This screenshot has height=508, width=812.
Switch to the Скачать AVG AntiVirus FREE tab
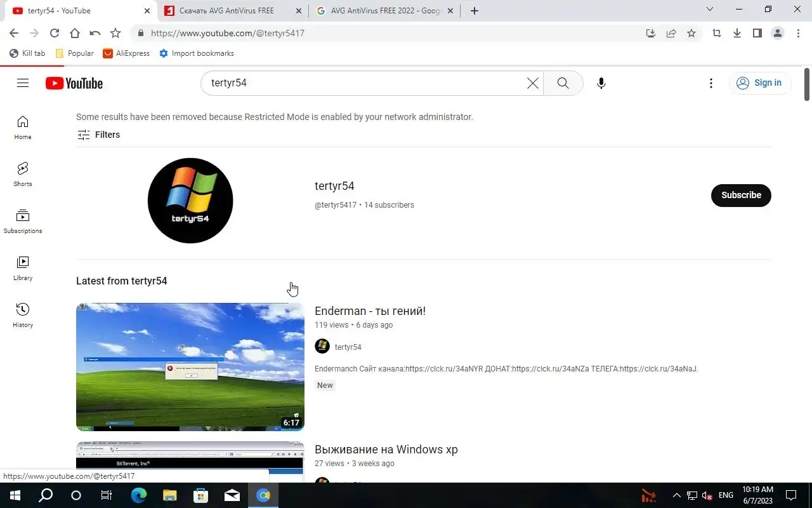(x=233, y=11)
